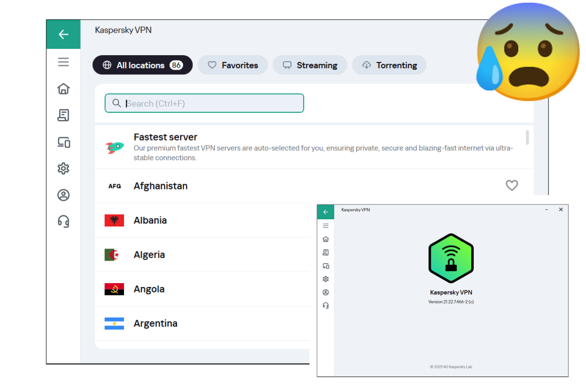Click the Version 21.22.7.466-2 (c) text
Image resolution: width=586 pixels, height=392 pixels.
pos(451,302)
